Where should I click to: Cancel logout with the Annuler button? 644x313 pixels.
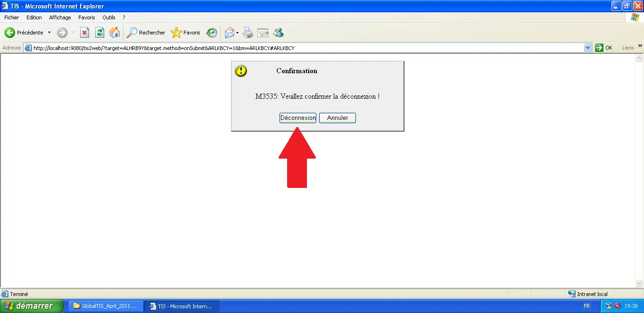click(337, 118)
